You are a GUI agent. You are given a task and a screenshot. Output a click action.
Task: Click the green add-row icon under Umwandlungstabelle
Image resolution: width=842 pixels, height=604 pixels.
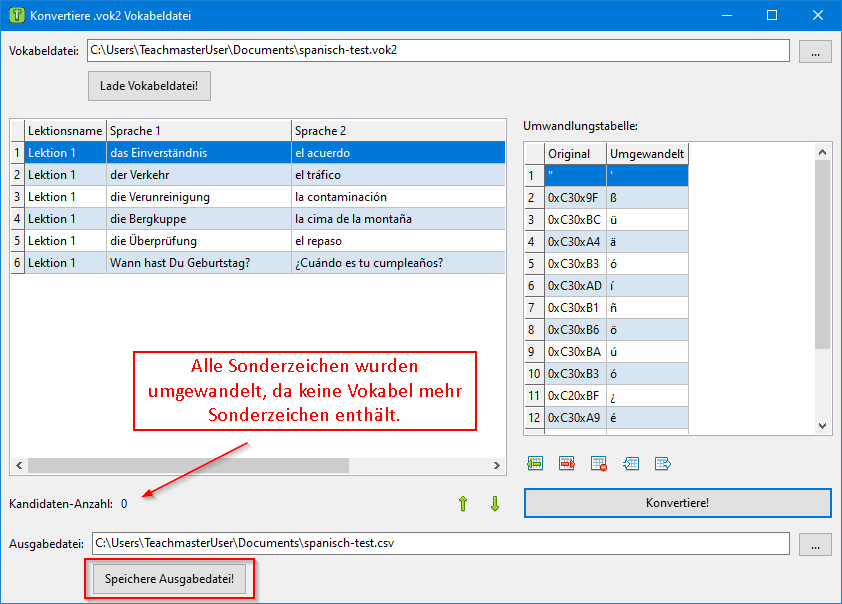point(535,463)
